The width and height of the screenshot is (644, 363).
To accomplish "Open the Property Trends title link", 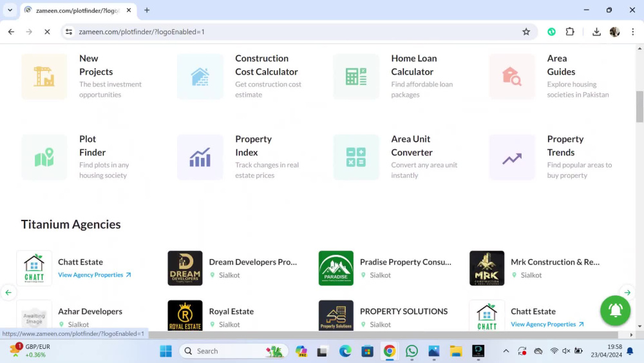I will [x=565, y=146].
